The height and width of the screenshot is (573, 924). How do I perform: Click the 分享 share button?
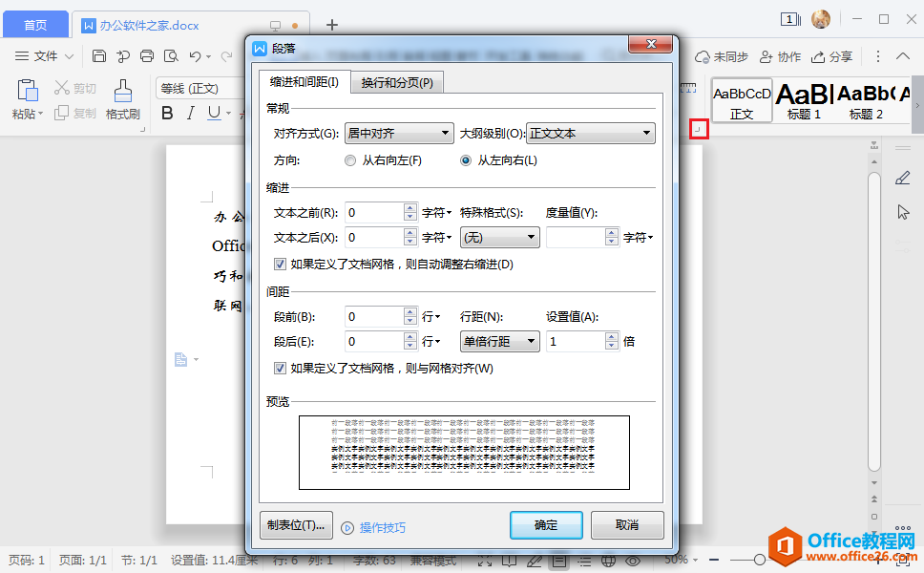(x=831, y=56)
